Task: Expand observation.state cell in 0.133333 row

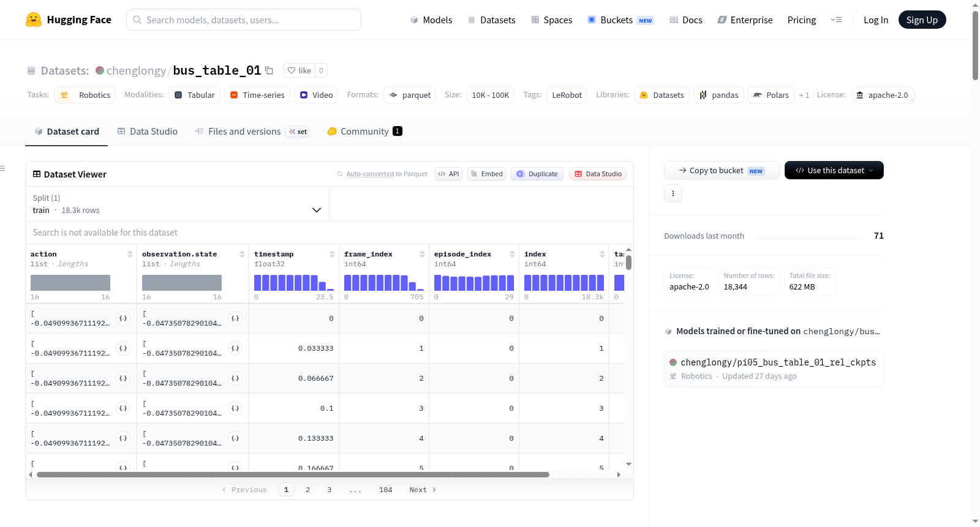Action: click(235, 438)
